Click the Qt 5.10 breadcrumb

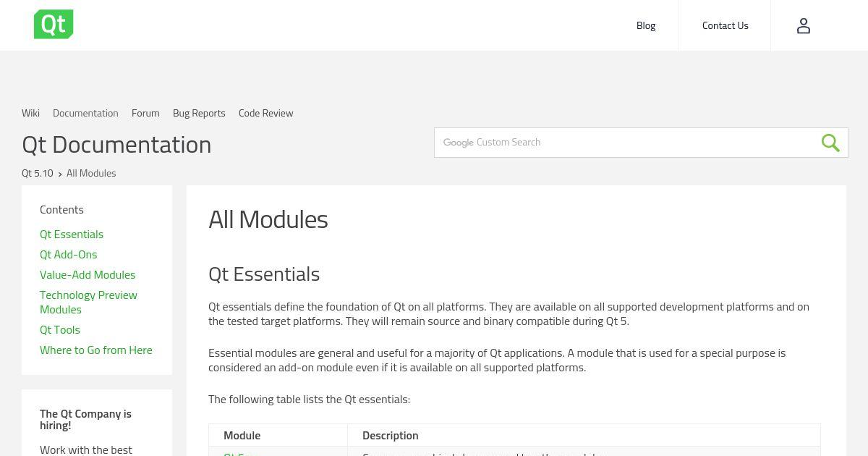click(x=38, y=173)
